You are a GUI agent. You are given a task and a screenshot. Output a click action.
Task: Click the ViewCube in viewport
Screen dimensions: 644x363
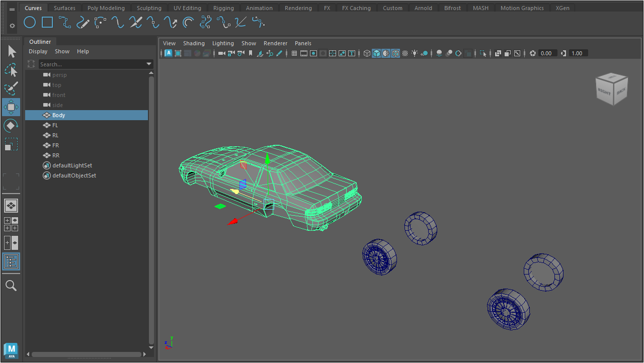point(611,90)
